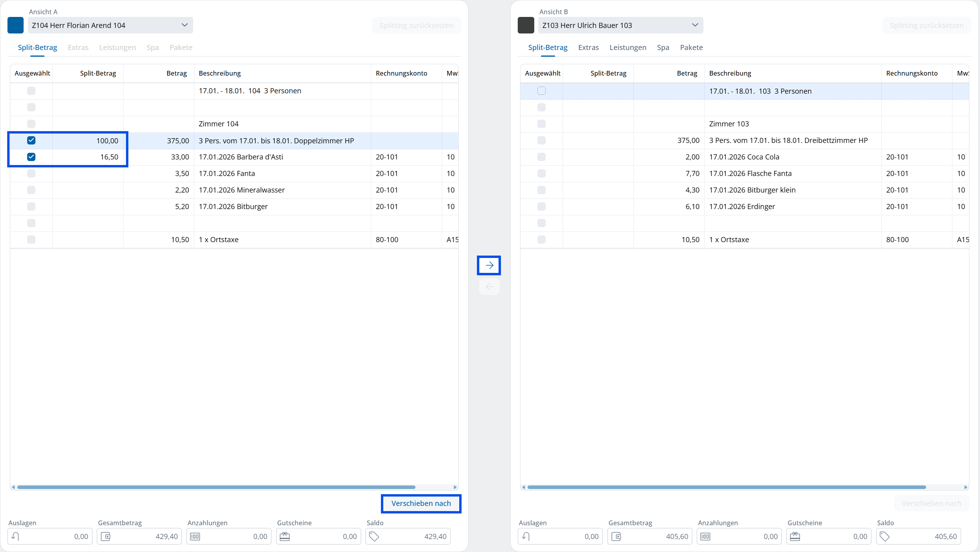Click the tag icon in Ansicht A Saldo
The width and height of the screenshot is (980, 552).
(x=374, y=536)
